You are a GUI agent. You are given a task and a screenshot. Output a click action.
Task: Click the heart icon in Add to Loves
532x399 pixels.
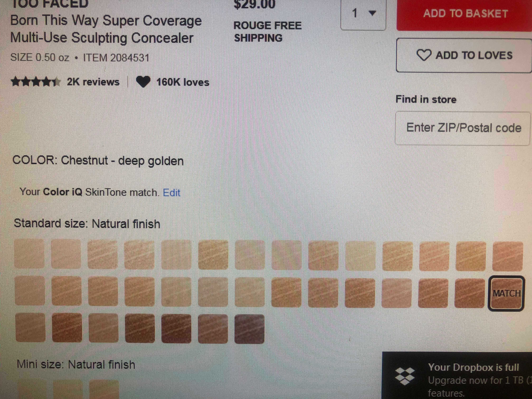click(x=424, y=55)
